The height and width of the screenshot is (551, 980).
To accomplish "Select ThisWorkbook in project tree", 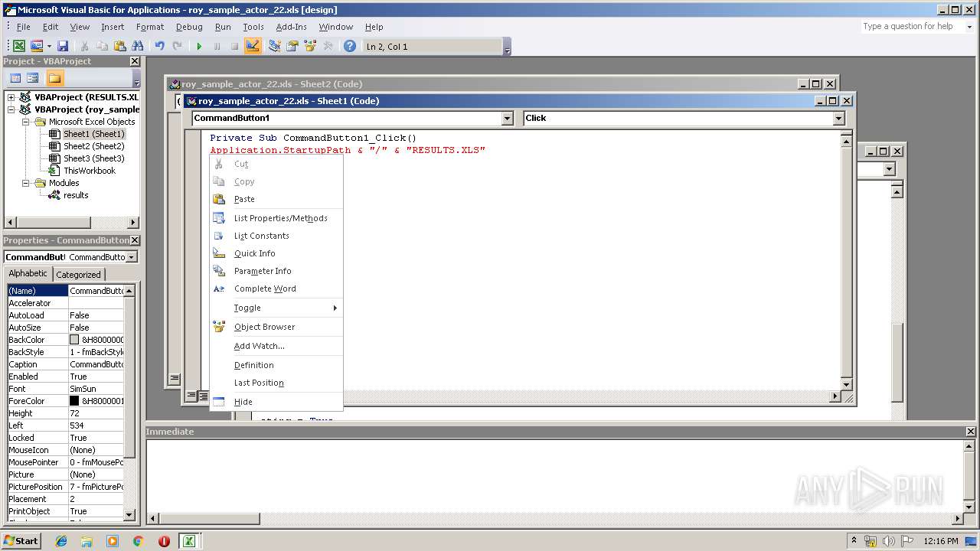I will coord(89,171).
